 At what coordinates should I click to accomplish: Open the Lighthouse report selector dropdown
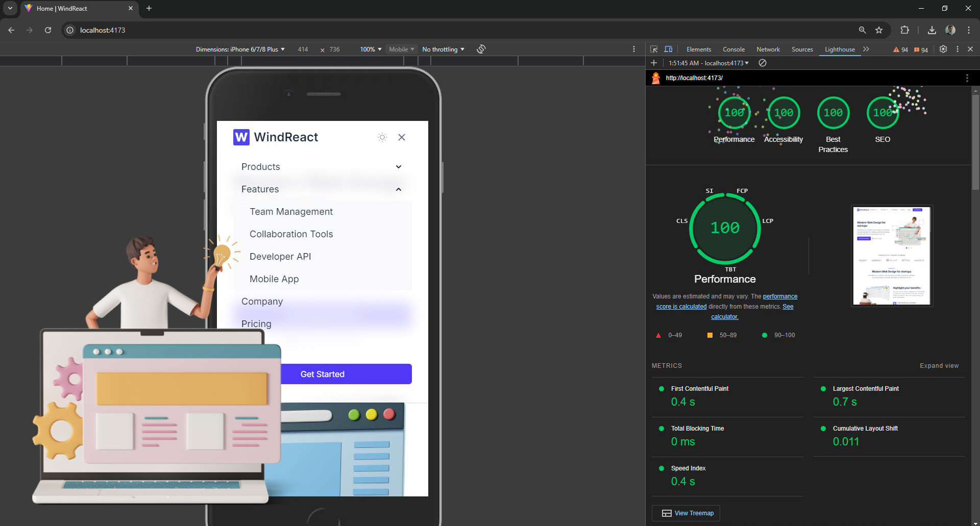708,63
